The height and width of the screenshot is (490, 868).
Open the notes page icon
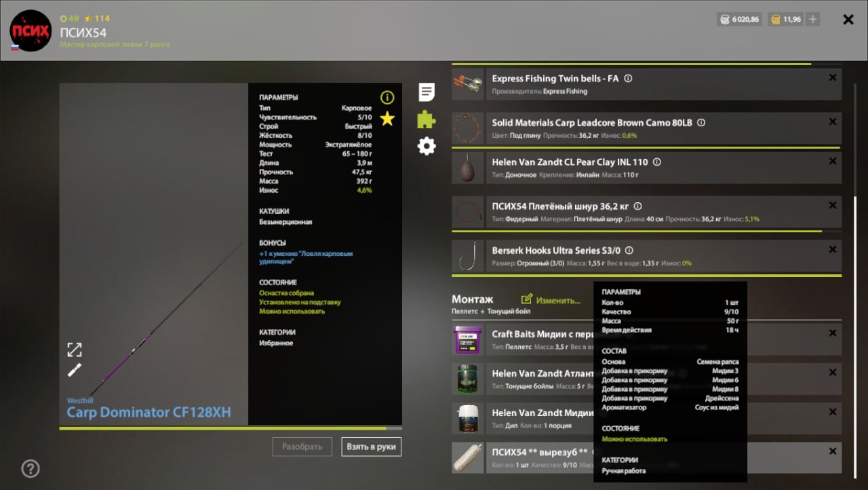coord(427,92)
